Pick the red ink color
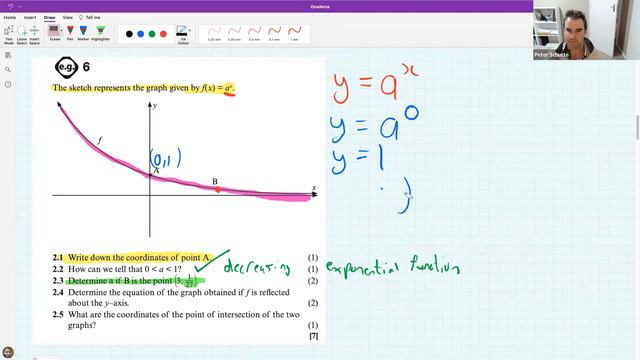Viewport: 640px width, 360px height. pos(163,34)
